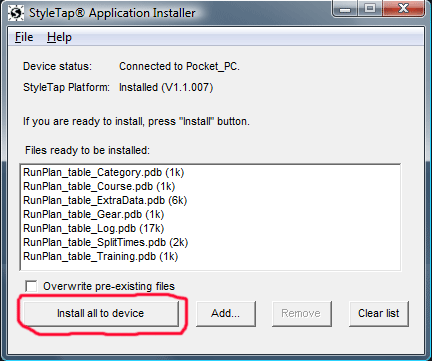Click the Add... button

226,313
